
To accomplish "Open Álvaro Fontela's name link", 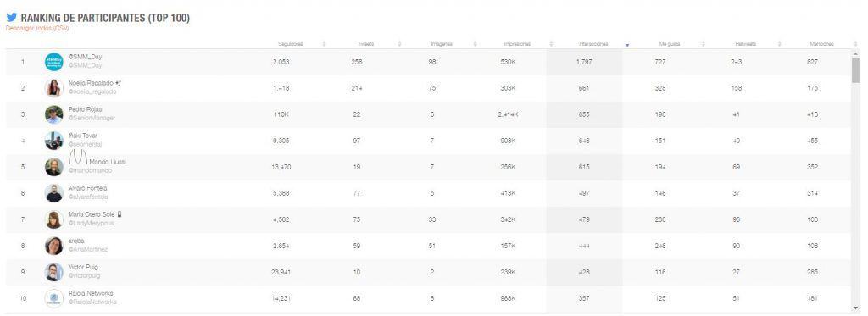I will point(88,188).
